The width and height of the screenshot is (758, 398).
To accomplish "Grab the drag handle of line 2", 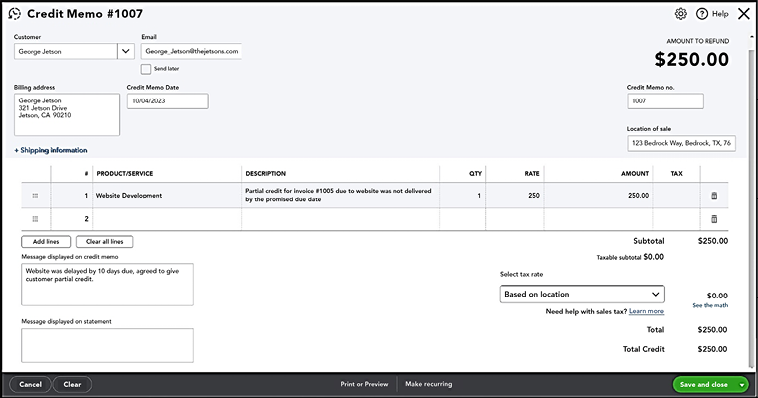I will pos(35,219).
